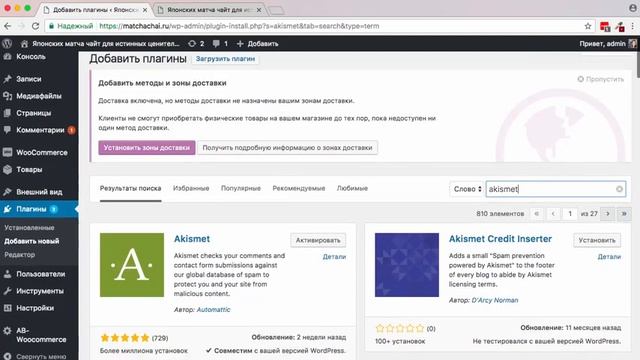Open Automattic author link

point(213,310)
